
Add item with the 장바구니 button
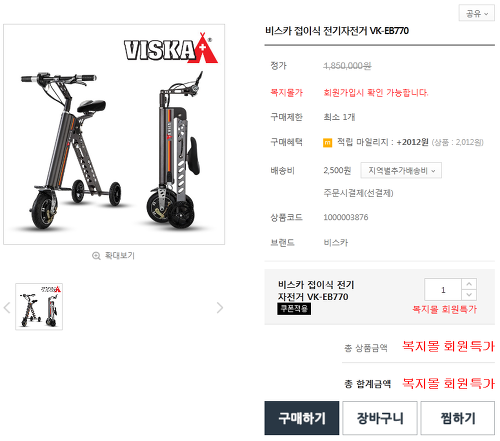pyautogui.click(x=380, y=418)
